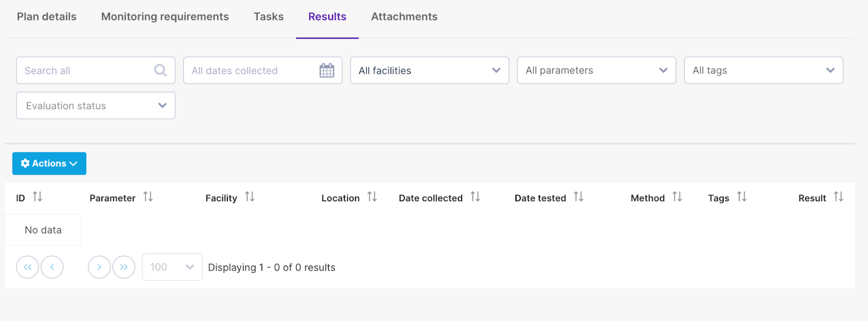The width and height of the screenshot is (868, 321).
Task: Open the Actions button menu
Action: [49, 164]
